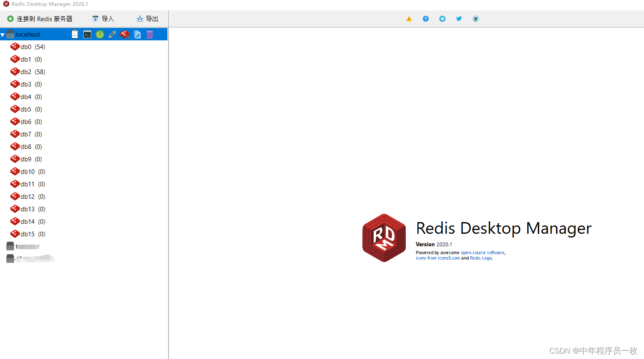The height and width of the screenshot is (359, 644).
Task: Select database db4 (0)
Action: point(31,97)
